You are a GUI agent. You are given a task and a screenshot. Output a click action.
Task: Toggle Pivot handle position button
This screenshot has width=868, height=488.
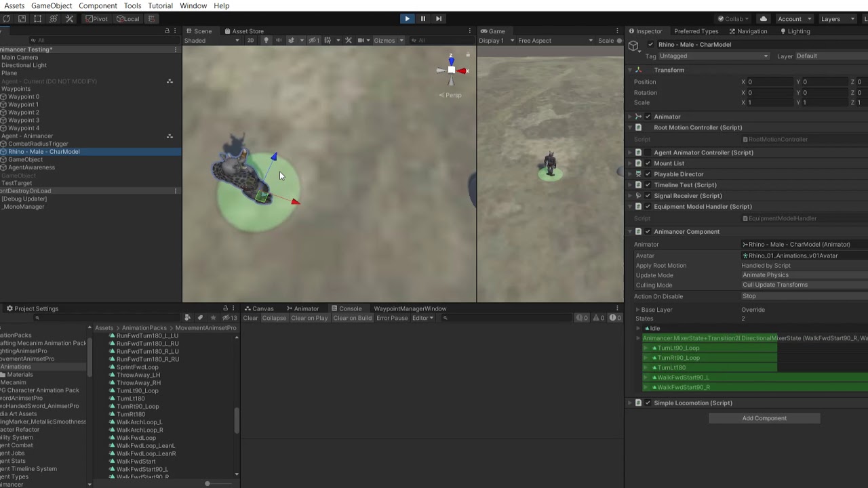point(96,19)
